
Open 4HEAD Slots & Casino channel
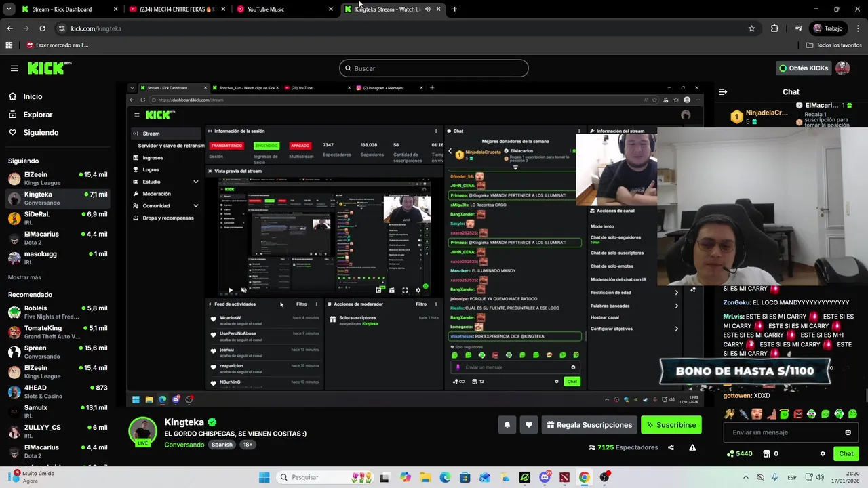pos(57,392)
